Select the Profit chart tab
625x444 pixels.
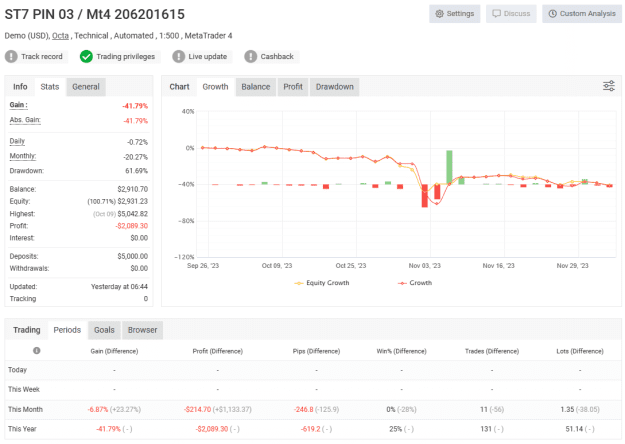[x=293, y=86]
